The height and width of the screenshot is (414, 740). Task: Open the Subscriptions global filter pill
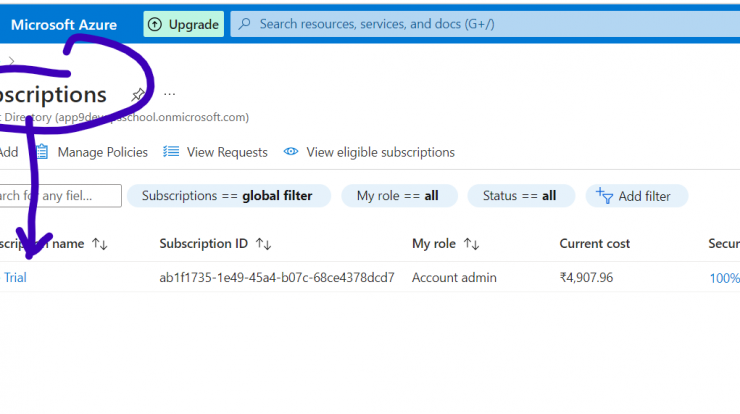228,196
